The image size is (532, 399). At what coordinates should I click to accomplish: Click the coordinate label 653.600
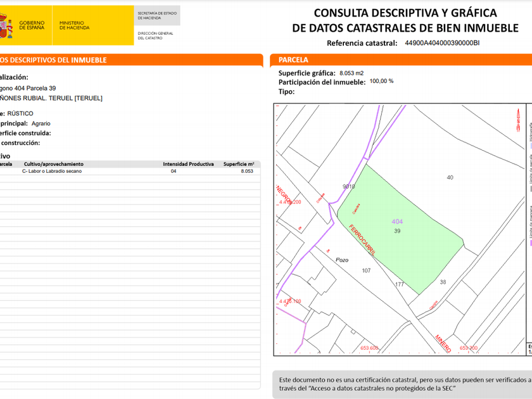point(369,348)
